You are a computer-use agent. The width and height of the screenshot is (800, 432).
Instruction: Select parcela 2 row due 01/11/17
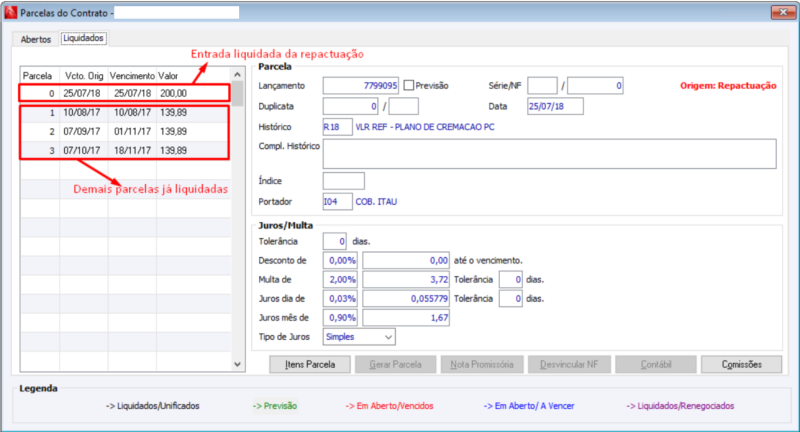point(126,132)
